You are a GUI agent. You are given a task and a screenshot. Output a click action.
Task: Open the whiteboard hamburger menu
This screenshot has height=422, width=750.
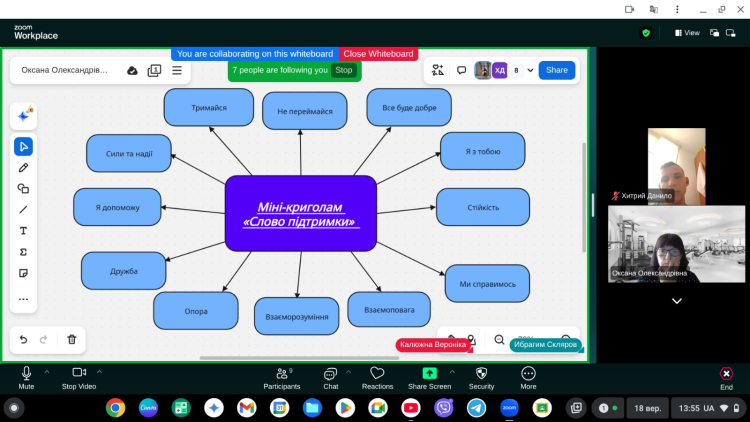[x=177, y=70]
